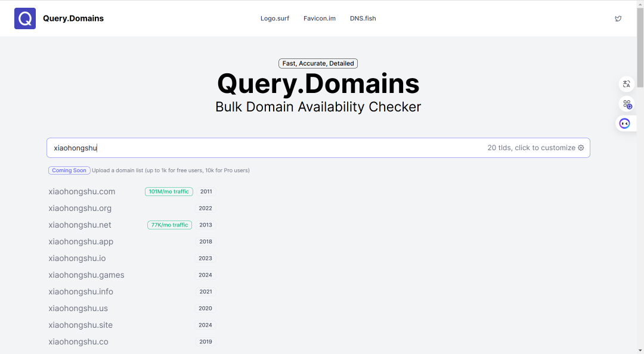Viewport: 644px width, 354px height.
Task: Click the 2024 year tag for .games
Action: point(205,275)
